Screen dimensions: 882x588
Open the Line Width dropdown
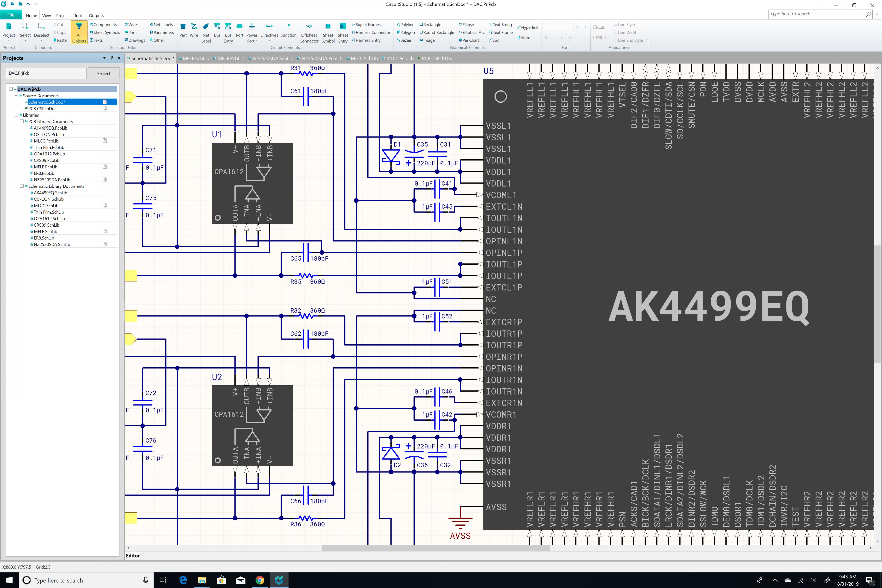tap(628, 33)
